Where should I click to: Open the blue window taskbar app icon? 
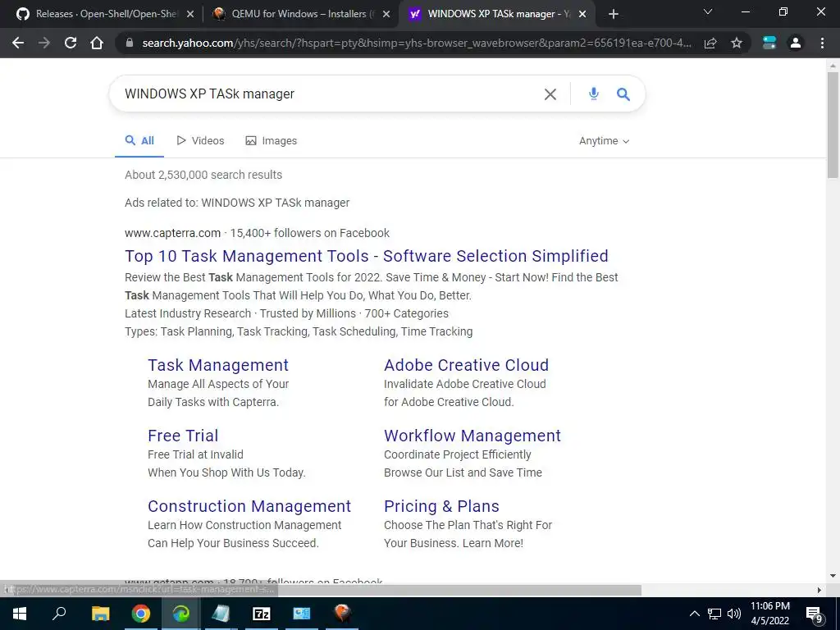(x=302, y=614)
